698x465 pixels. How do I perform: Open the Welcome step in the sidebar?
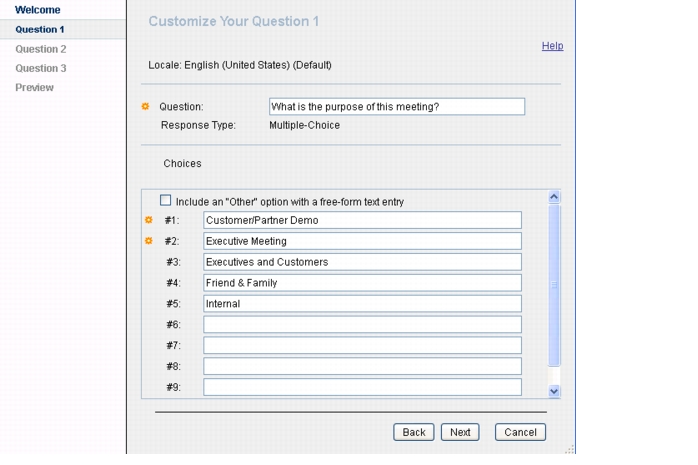[x=37, y=10]
